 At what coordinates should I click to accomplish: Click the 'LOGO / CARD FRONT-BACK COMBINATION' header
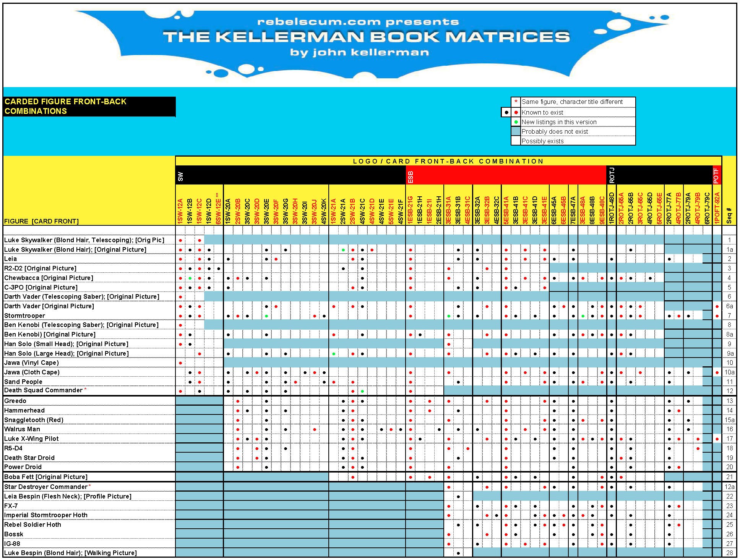pos(448,161)
